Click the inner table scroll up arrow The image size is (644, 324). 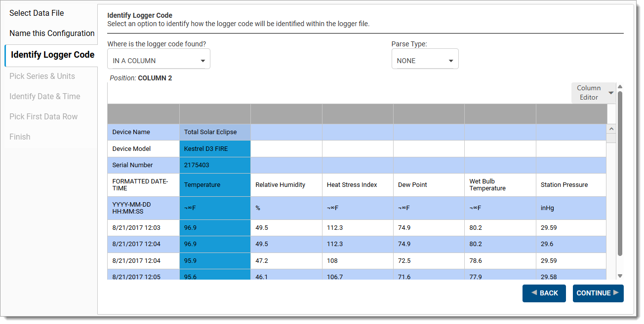pyautogui.click(x=611, y=129)
